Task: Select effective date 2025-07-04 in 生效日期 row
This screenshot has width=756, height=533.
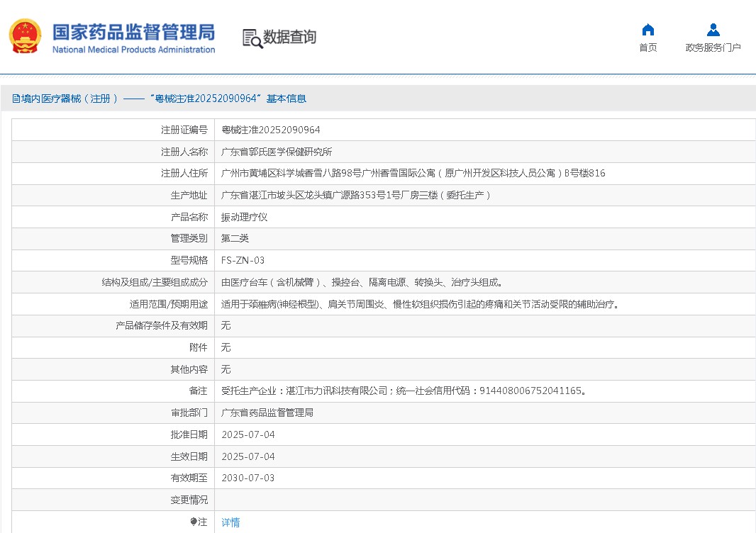Action: click(248, 456)
